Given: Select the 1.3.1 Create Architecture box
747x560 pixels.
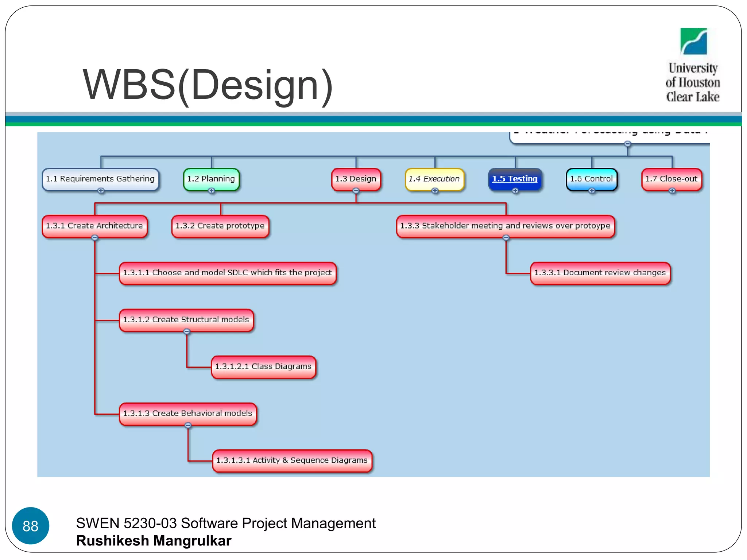Looking at the screenshot, I should click(95, 226).
